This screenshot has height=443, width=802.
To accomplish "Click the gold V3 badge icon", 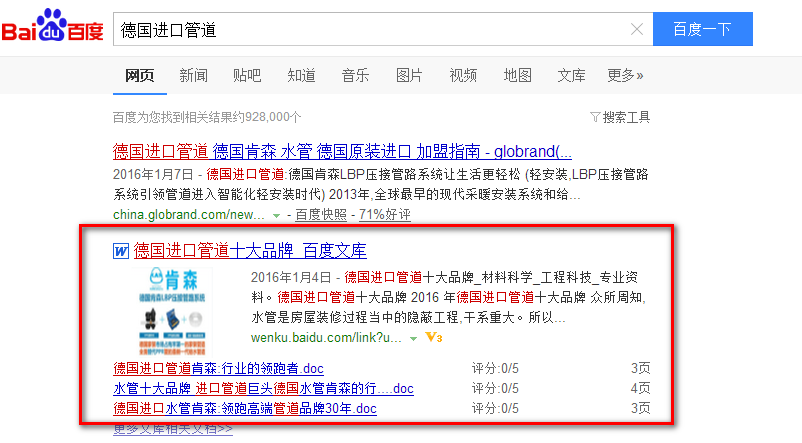I will tap(434, 339).
